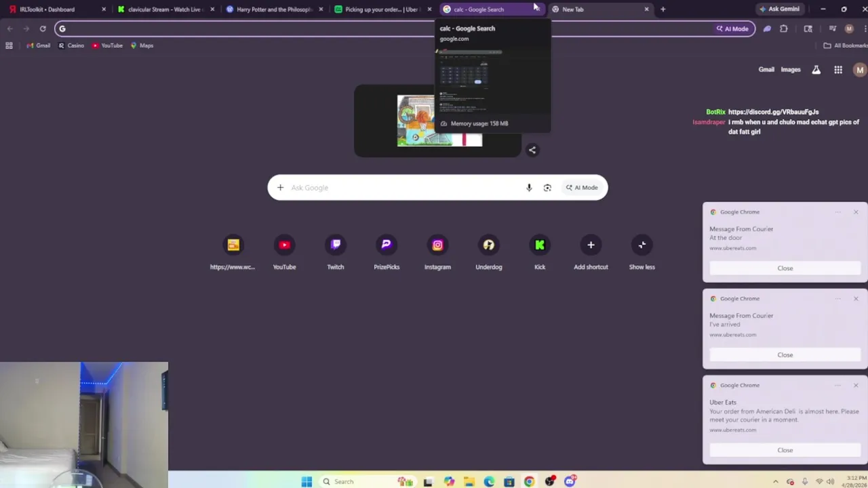Open the PrizePicks shortcut
868x488 pixels.
click(387, 253)
